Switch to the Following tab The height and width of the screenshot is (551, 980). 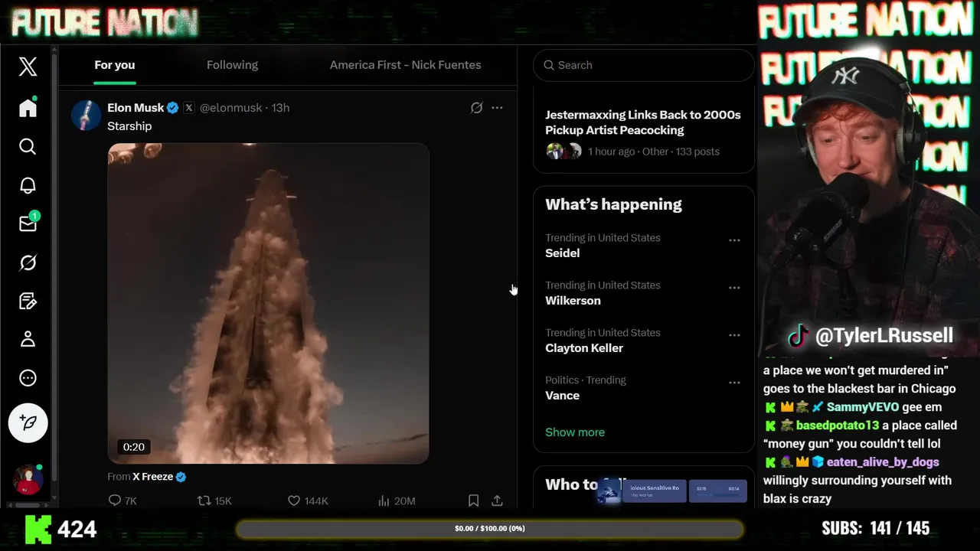pyautogui.click(x=232, y=65)
